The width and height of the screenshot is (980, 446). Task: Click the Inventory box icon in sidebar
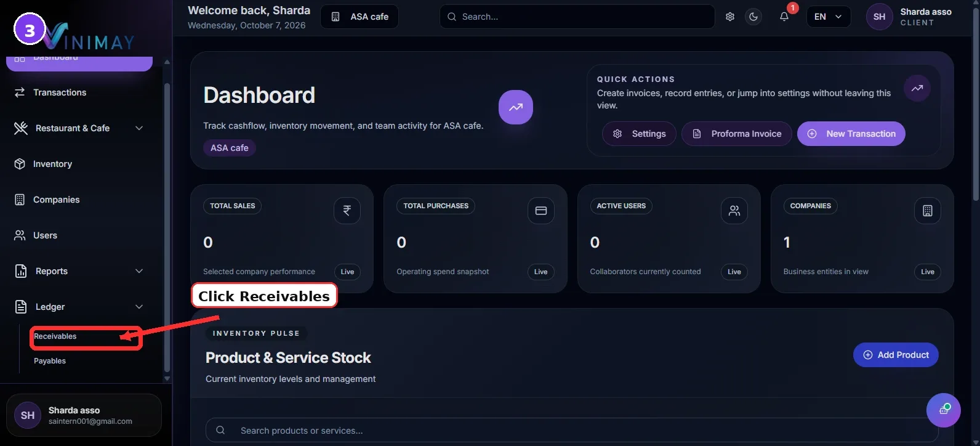pos(20,164)
